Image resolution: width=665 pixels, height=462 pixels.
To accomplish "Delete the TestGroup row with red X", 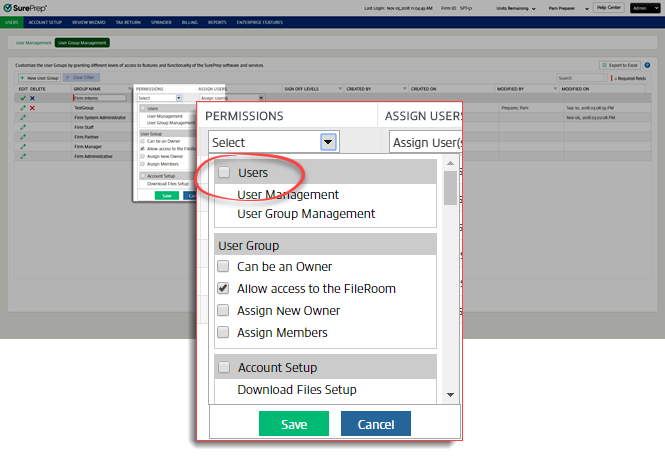I will pyautogui.click(x=32, y=108).
